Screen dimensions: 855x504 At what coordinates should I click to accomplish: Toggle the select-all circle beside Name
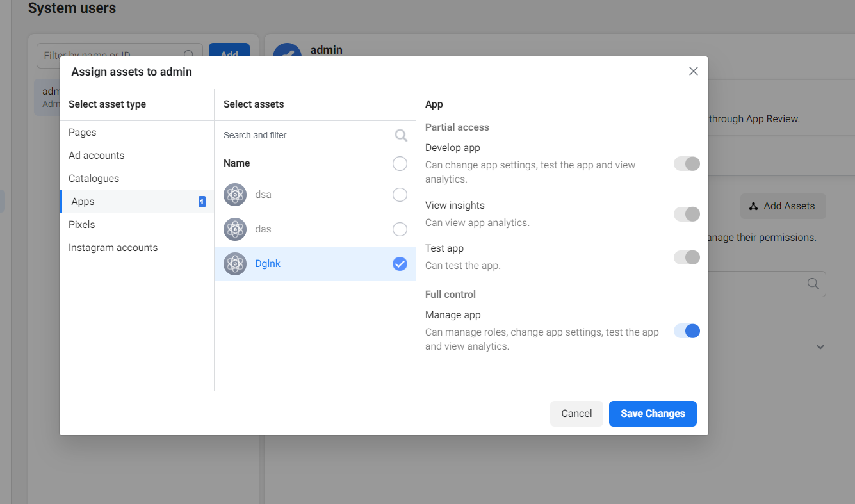pyautogui.click(x=400, y=164)
